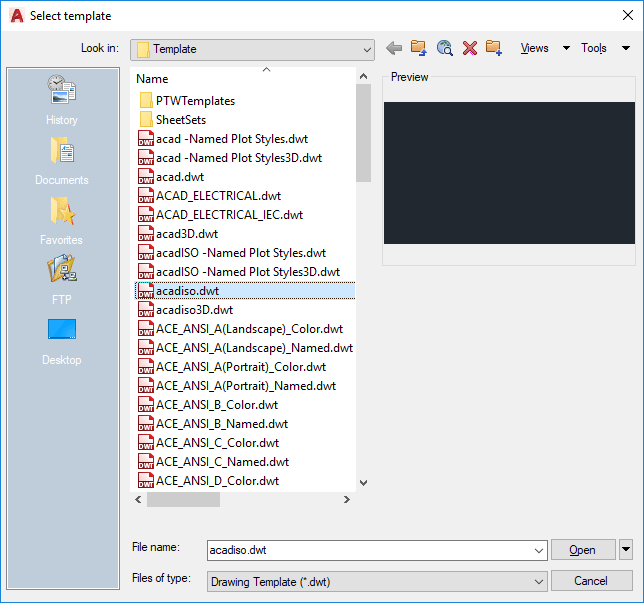Close the Select template dialog
Viewport: 644px width, 603px height.
[628, 16]
